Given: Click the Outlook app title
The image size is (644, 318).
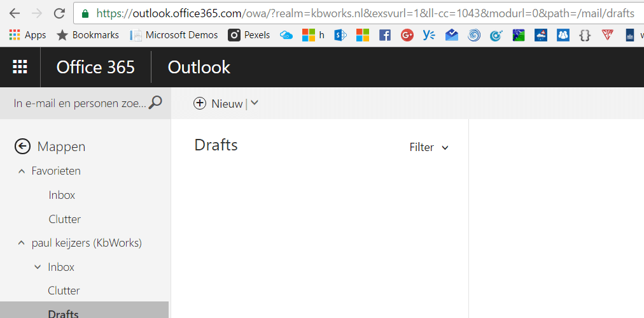Looking at the screenshot, I should [x=199, y=67].
